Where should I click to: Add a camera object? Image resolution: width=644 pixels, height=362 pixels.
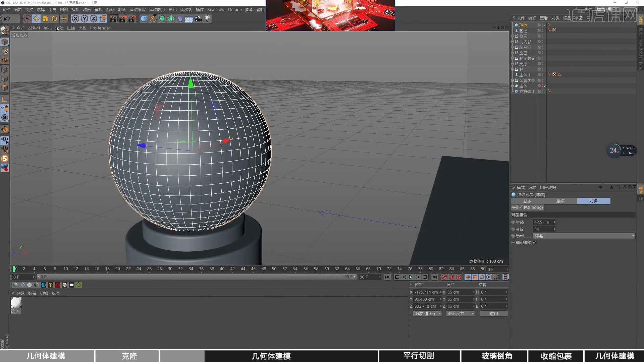[198, 19]
